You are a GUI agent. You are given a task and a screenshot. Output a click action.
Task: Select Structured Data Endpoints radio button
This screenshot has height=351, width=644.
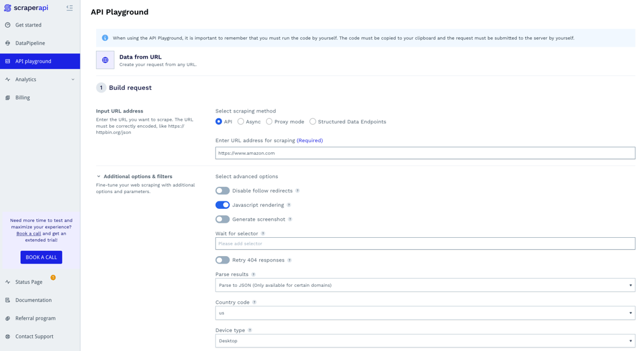pos(313,121)
